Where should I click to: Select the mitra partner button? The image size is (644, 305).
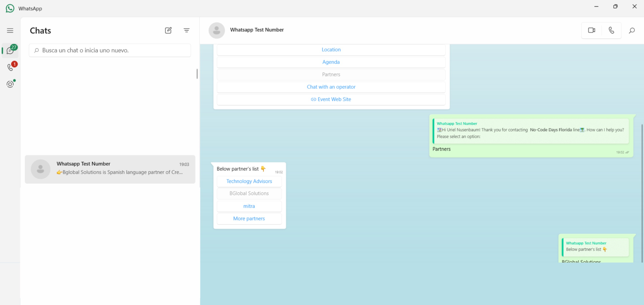tap(249, 206)
